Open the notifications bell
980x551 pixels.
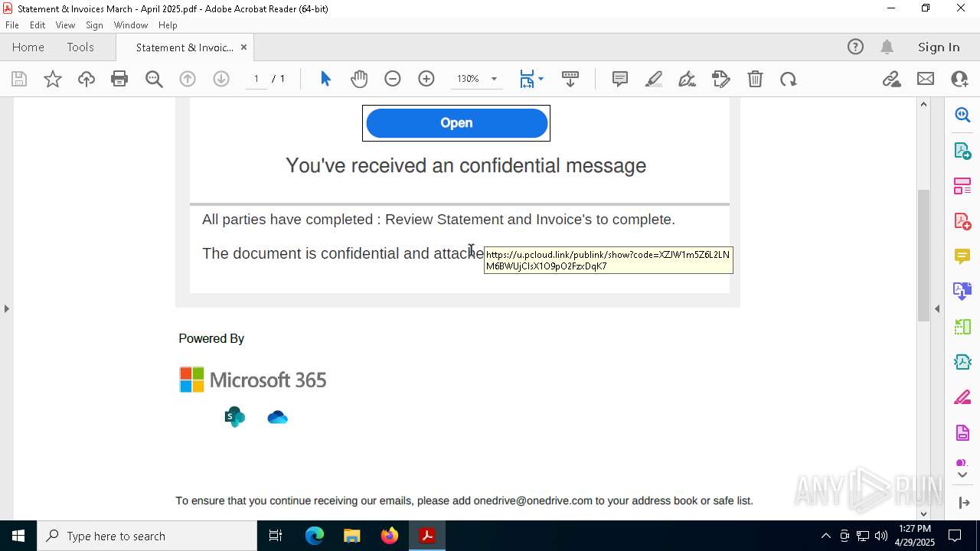[x=887, y=47]
